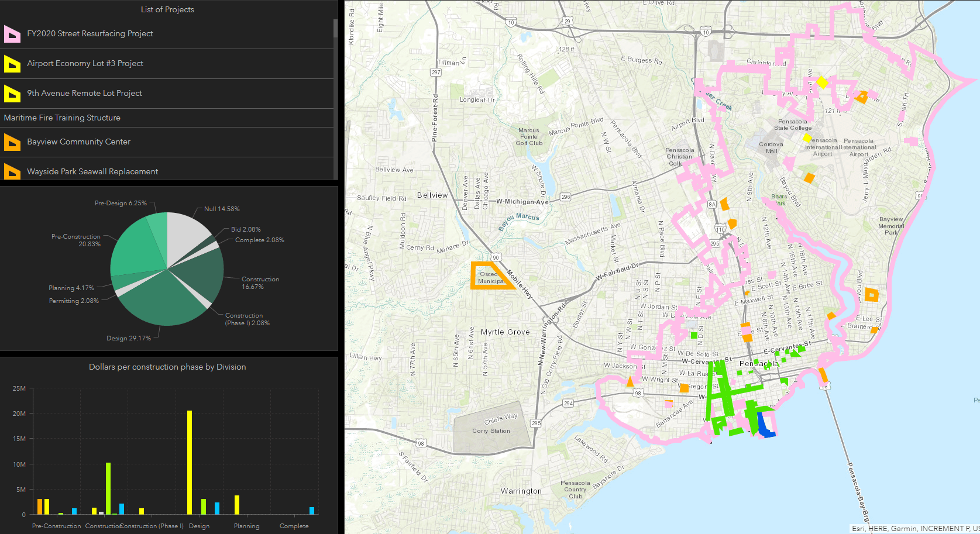Click the yellow diamond feature near Creighton Rd

pyautogui.click(x=822, y=82)
